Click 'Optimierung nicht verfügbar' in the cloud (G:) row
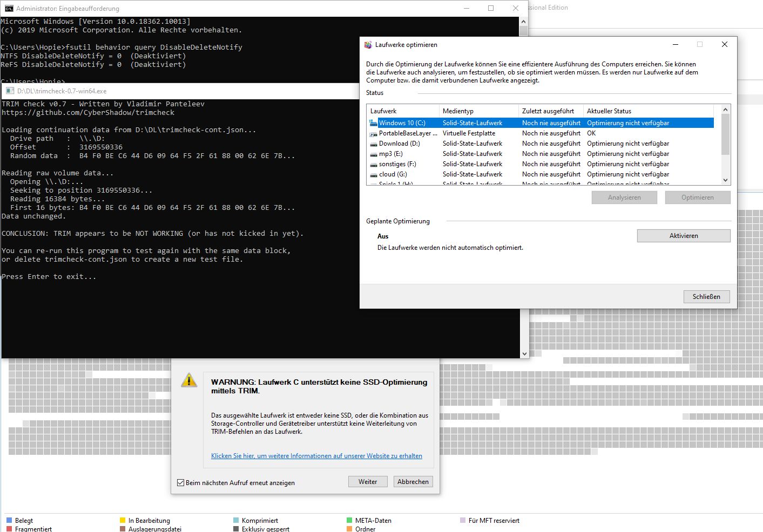Image resolution: width=763 pixels, height=532 pixels. [628, 174]
